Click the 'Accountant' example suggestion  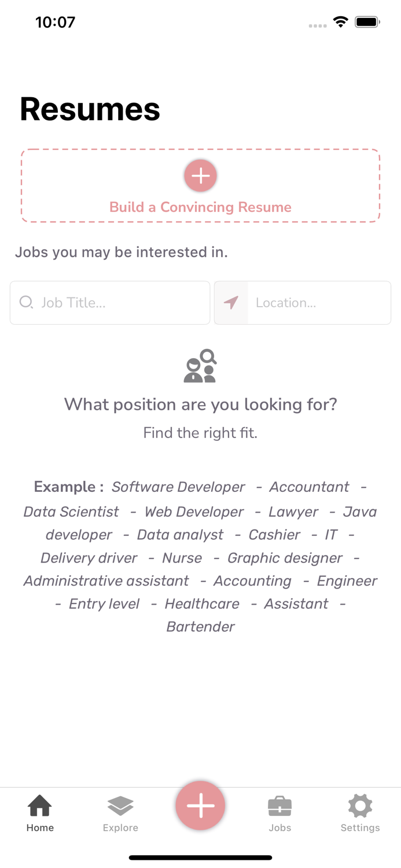(x=309, y=487)
